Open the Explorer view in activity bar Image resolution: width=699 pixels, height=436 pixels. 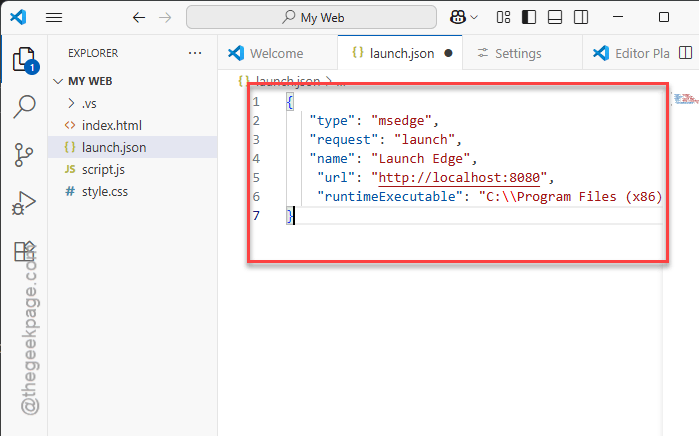23,59
